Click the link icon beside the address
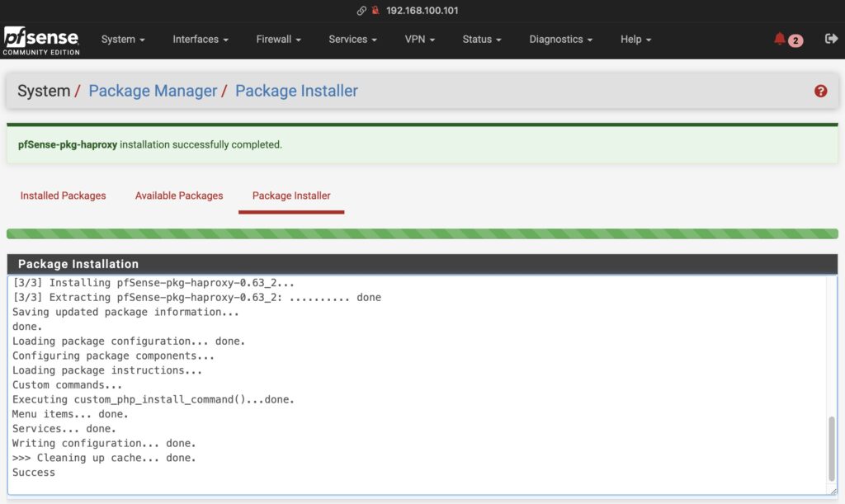Viewport: 845px width, 504px height. pyautogui.click(x=361, y=10)
